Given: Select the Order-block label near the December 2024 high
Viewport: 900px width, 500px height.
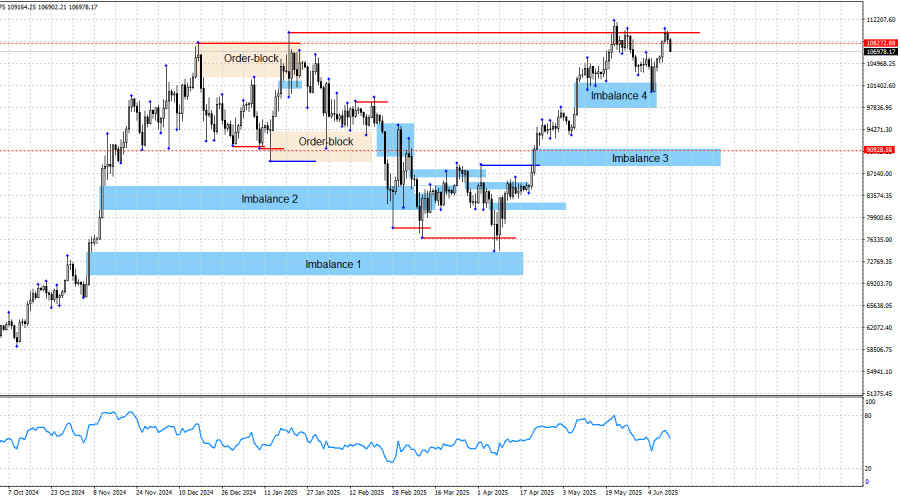Looking at the screenshot, I should click(251, 59).
